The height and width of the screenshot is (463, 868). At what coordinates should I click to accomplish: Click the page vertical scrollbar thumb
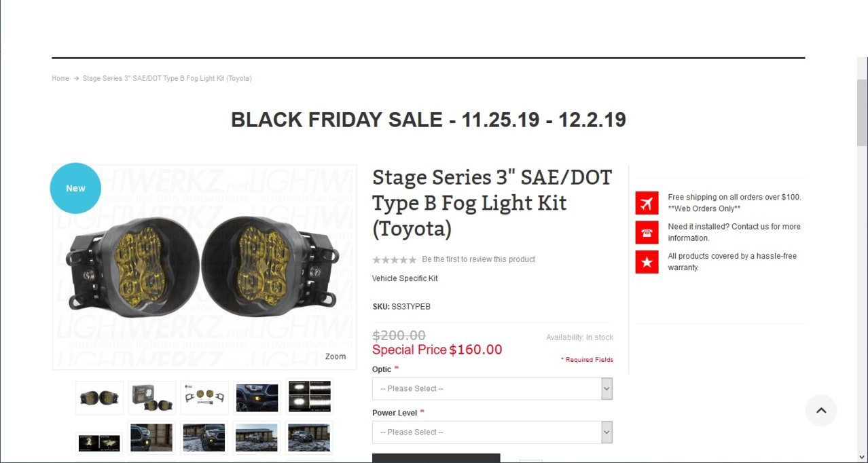[x=862, y=112]
